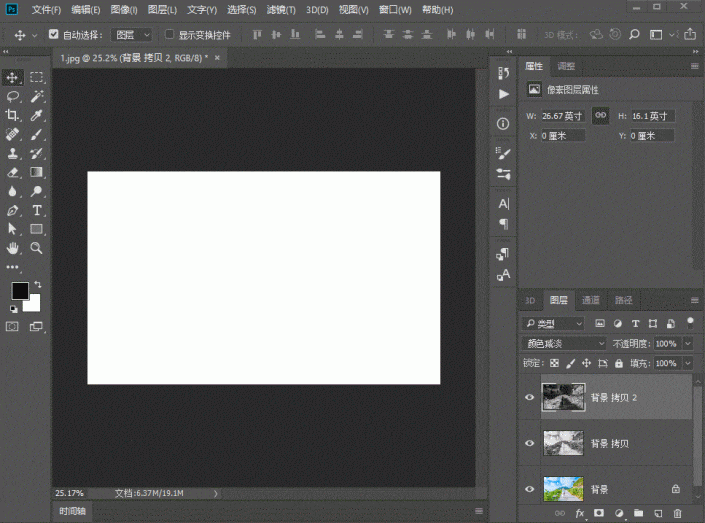Open the fill 填充 slider arrow
The height and width of the screenshot is (523, 705).
pyautogui.click(x=688, y=363)
